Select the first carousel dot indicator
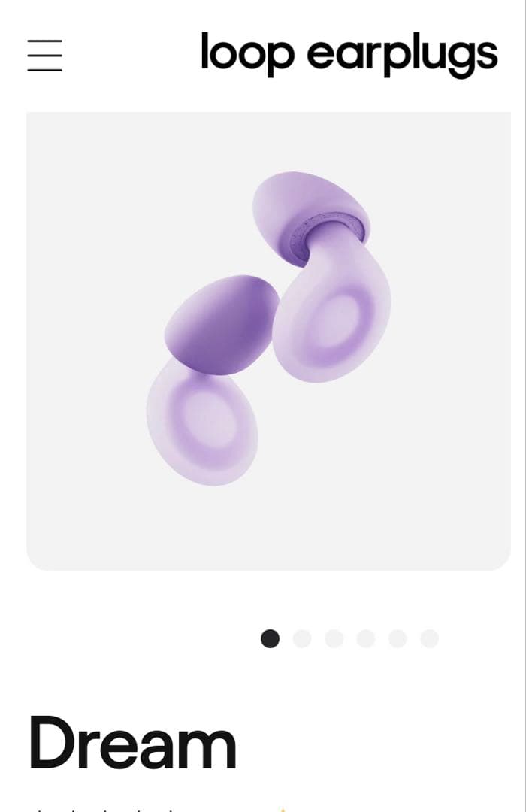The image size is (526, 812). [270, 638]
